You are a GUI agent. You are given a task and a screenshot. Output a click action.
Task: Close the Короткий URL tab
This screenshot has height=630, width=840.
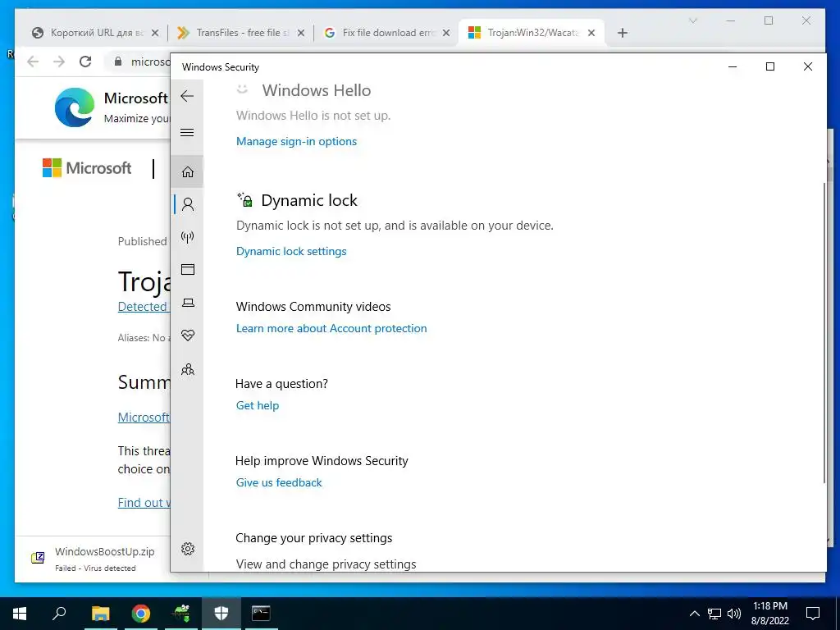[155, 33]
